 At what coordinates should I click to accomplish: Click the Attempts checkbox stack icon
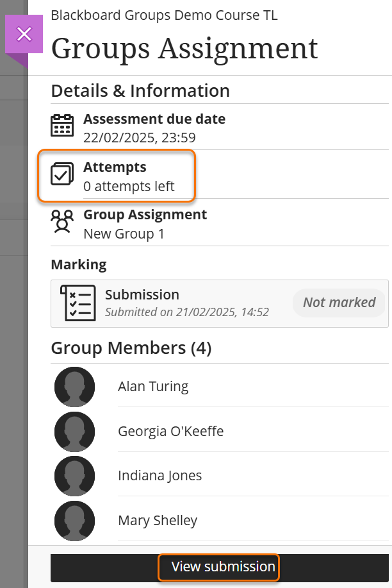pyautogui.click(x=62, y=174)
